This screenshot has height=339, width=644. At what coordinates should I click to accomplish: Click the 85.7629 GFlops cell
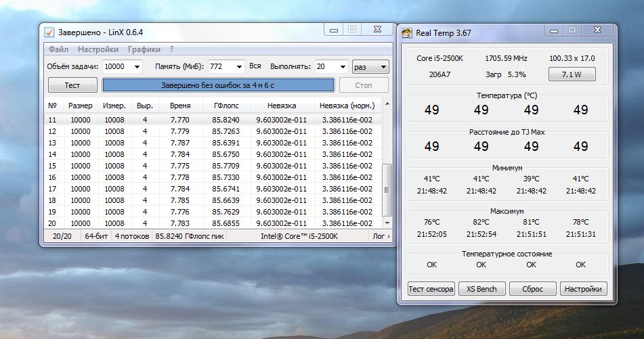(226, 212)
